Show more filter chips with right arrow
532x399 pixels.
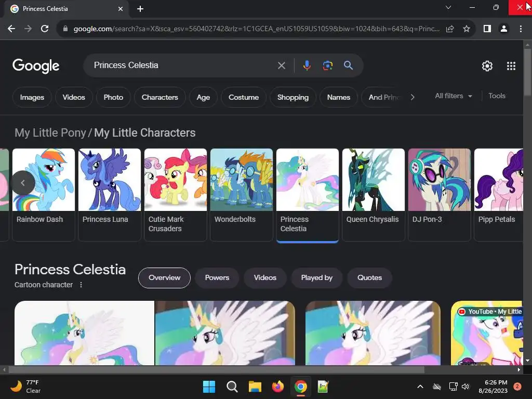pos(413,97)
